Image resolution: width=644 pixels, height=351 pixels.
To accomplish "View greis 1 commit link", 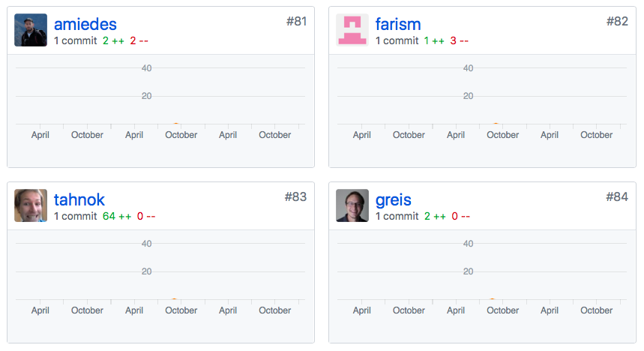I will tap(397, 216).
